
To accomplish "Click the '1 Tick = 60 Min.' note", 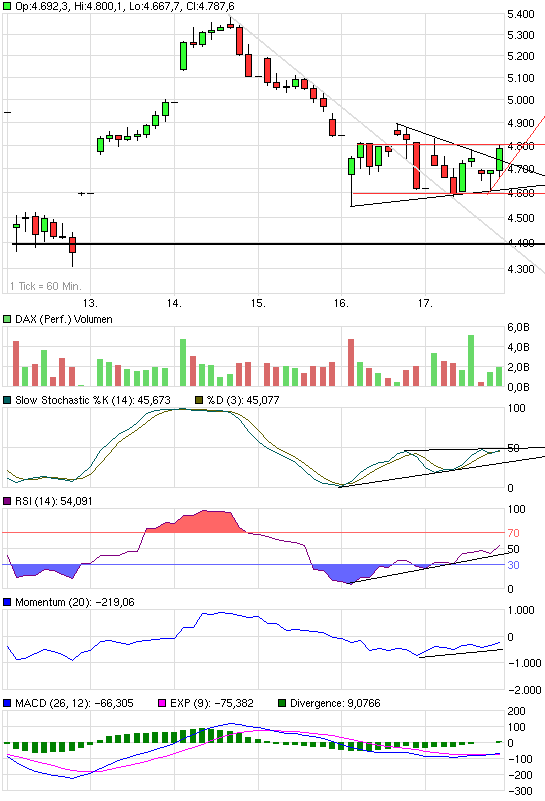I will pyautogui.click(x=45, y=286).
